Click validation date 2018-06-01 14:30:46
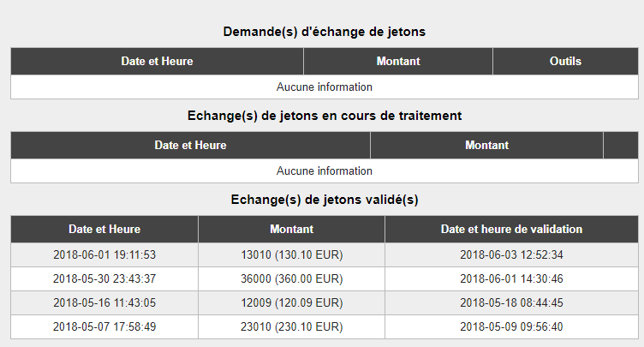This screenshot has width=644, height=347. pos(511,278)
